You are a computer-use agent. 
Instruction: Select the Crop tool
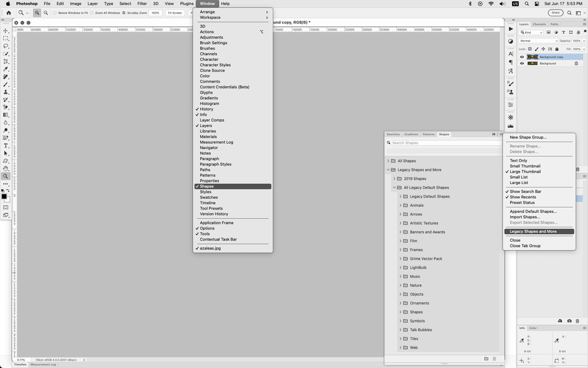pyautogui.click(x=6, y=61)
